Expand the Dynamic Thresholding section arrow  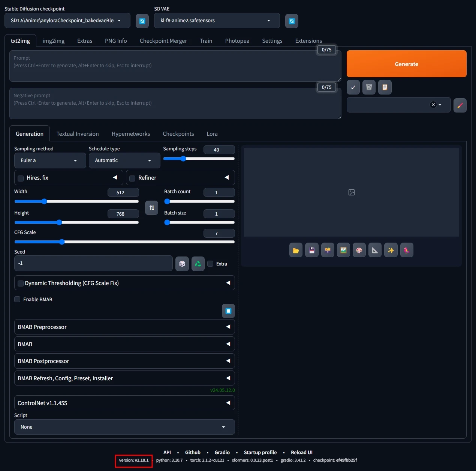(x=228, y=283)
